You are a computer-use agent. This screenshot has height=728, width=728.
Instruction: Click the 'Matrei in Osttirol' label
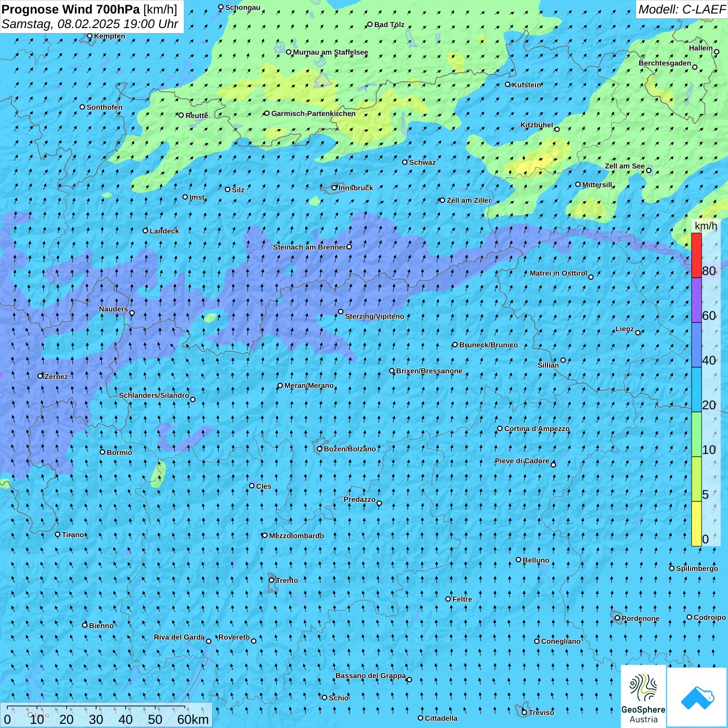point(558,273)
